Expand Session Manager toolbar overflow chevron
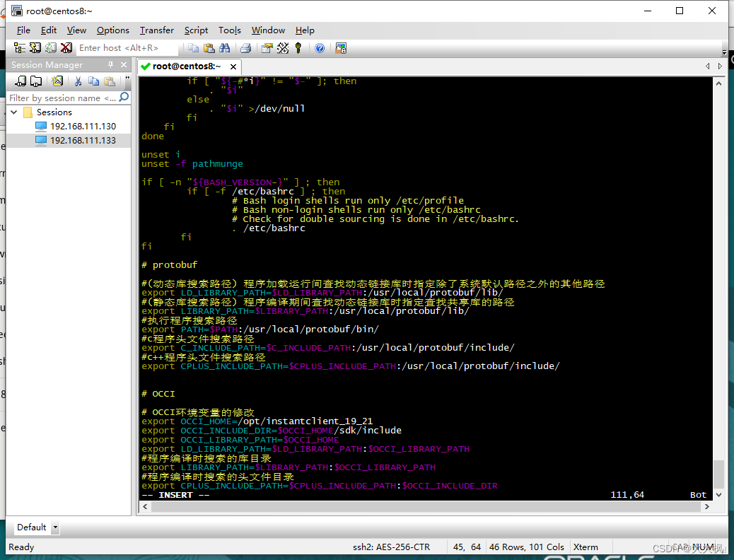Image resolution: width=734 pixels, height=560 pixels. (127, 78)
